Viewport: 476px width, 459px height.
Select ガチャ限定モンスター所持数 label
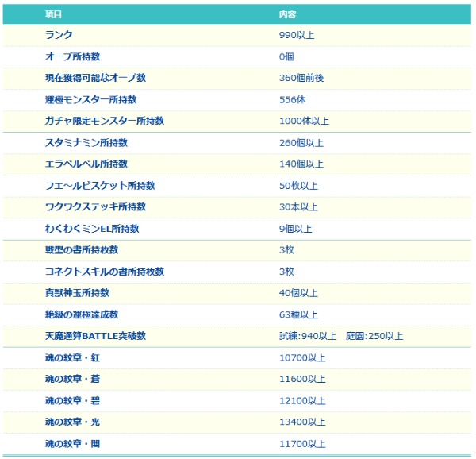click(105, 121)
